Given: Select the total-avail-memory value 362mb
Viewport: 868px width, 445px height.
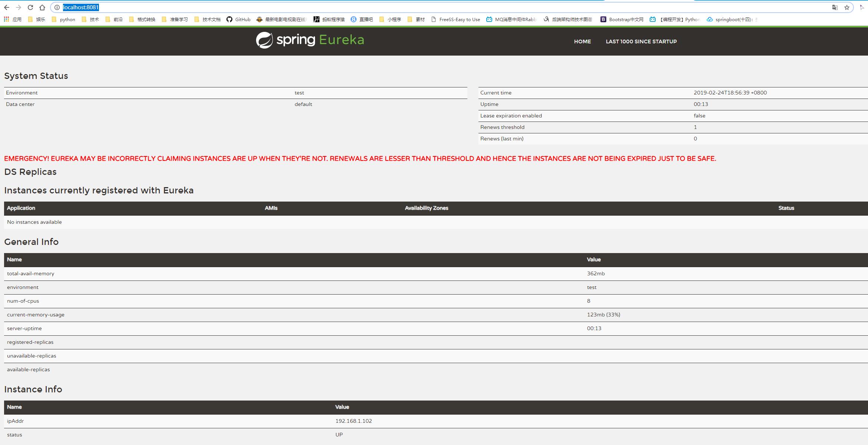Looking at the screenshot, I should 596,273.
